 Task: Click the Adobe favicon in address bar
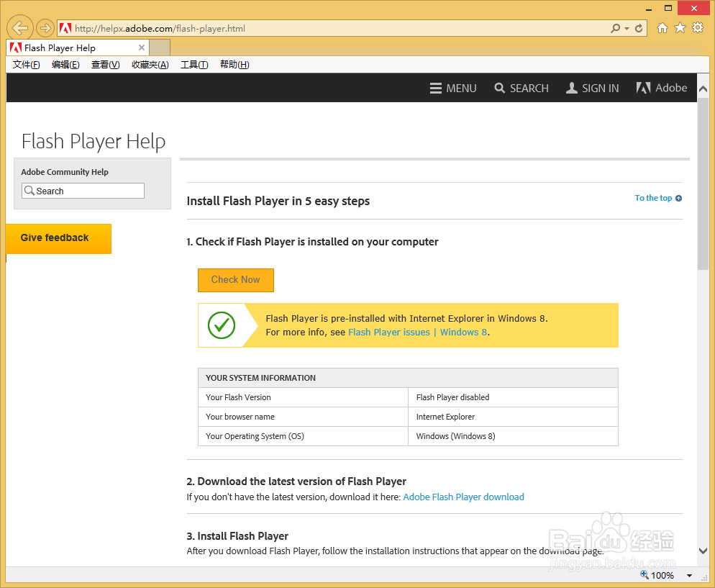coord(65,28)
